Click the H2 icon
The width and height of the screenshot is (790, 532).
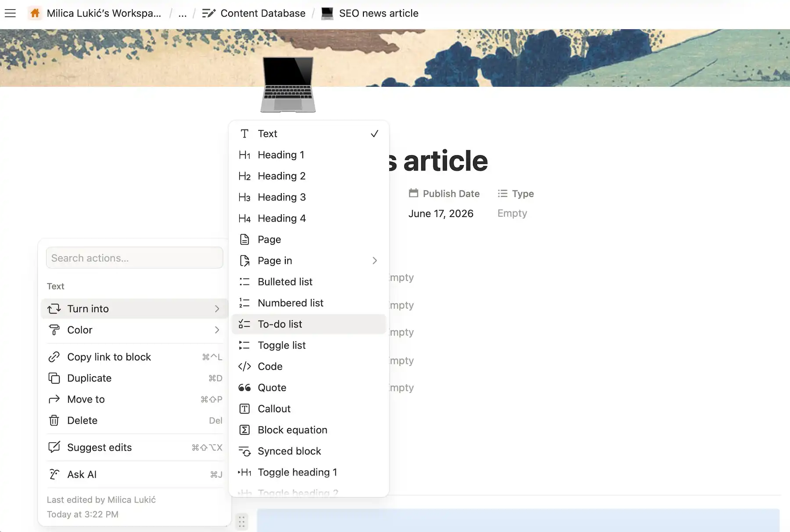click(x=244, y=176)
